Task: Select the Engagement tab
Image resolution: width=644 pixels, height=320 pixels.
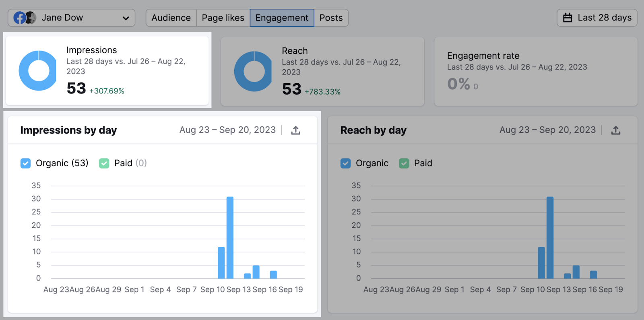Action: 282,18
